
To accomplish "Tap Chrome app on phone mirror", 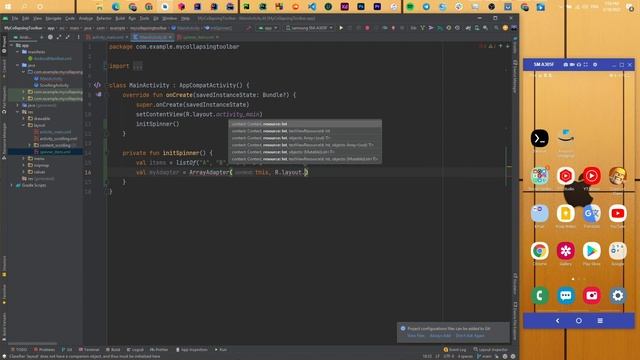I will pos(540,251).
